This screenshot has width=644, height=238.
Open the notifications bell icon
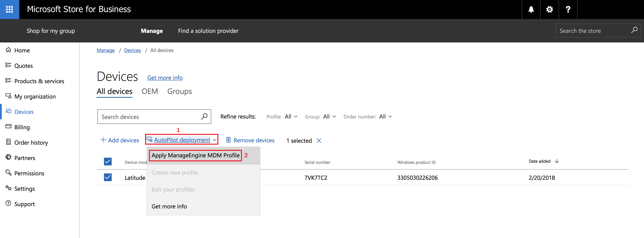coord(531,9)
